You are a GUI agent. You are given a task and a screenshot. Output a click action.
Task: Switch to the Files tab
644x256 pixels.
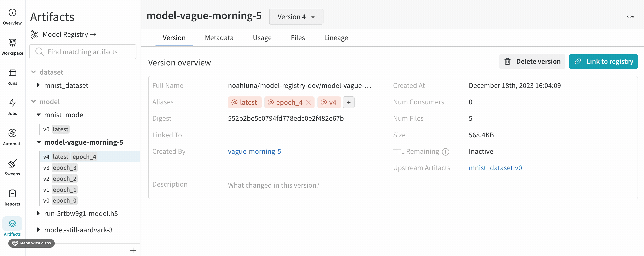point(298,38)
